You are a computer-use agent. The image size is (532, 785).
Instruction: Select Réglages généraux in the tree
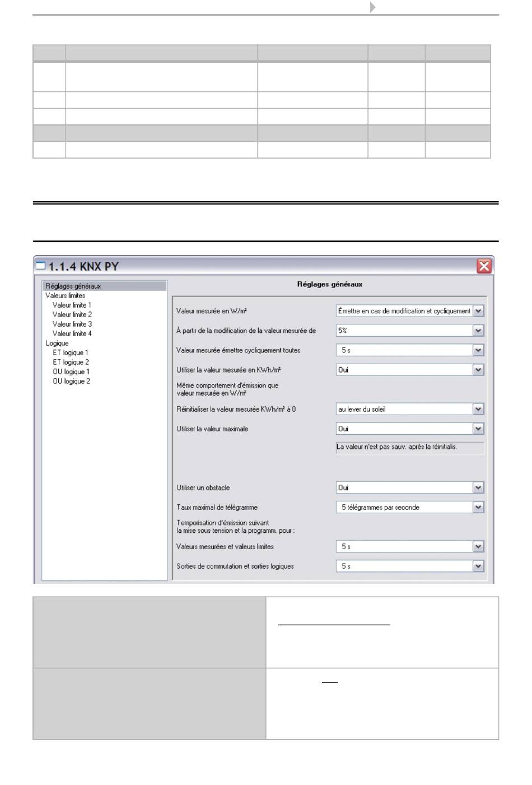[105, 286]
